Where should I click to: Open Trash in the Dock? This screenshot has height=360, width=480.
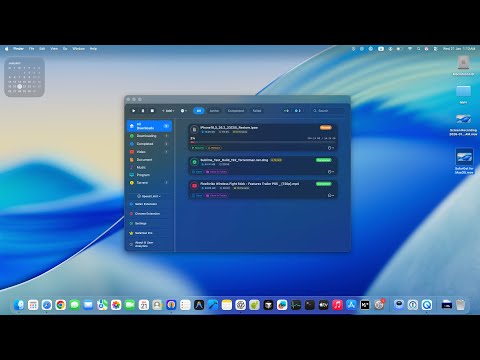pyautogui.click(x=460, y=305)
